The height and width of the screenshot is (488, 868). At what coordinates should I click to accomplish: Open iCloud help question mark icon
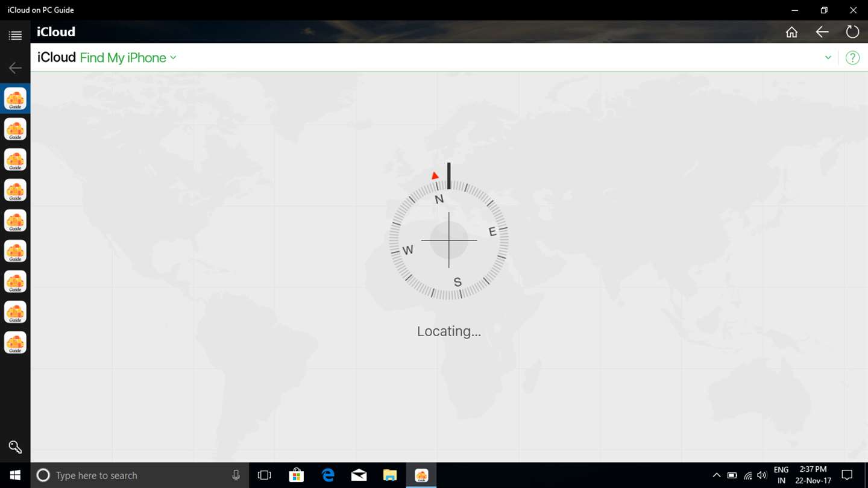click(x=852, y=58)
